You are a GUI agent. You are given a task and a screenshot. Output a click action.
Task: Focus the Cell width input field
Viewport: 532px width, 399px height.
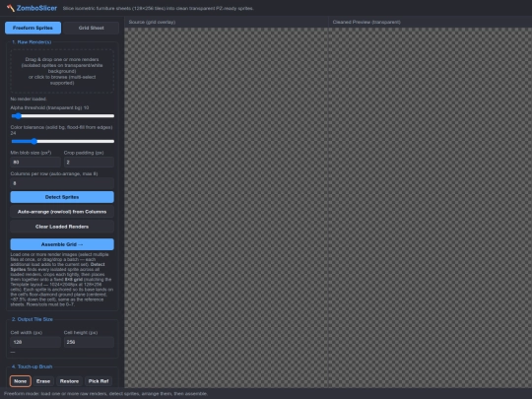(x=35, y=342)
